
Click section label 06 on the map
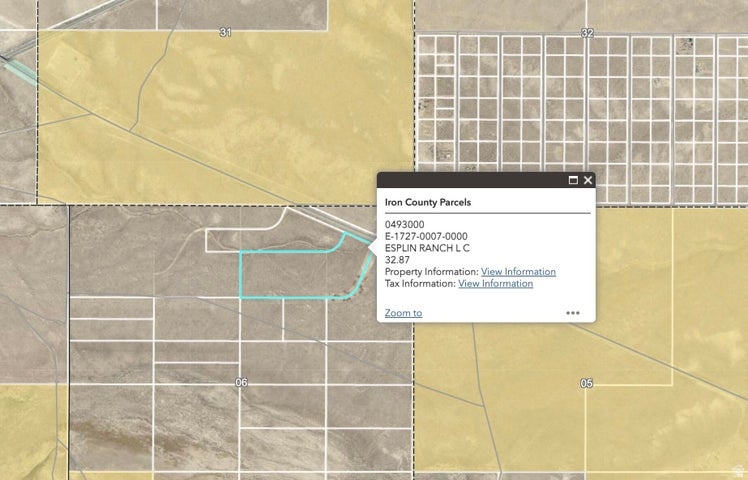pos(241,383)
